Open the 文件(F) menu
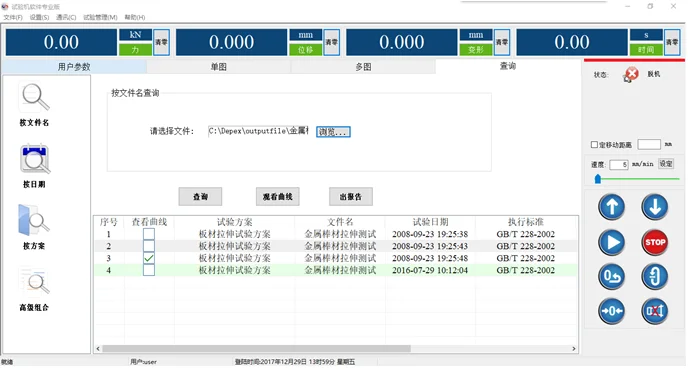This screenshot has height=370, width=688. 13,17
